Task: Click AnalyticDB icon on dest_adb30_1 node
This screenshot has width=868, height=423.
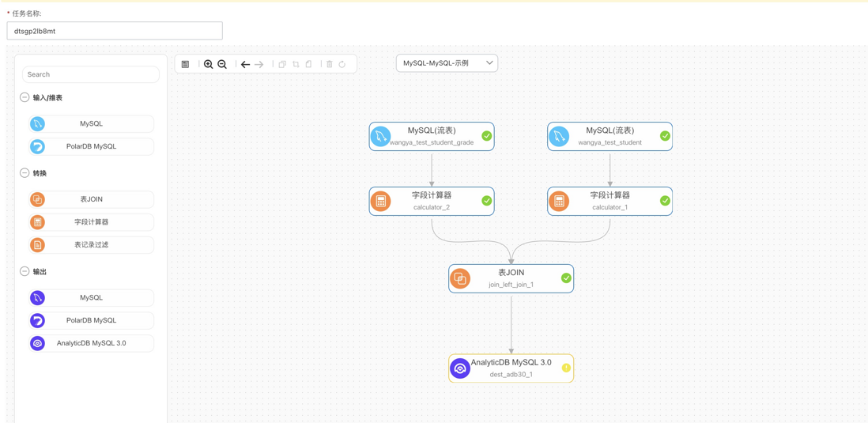Action: [x=460, y=368]
